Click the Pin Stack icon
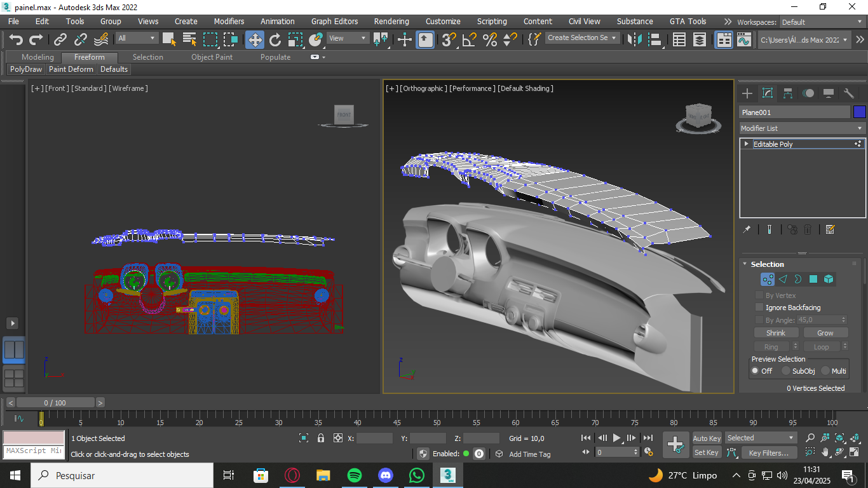868x488 pixels. coord(747,229)
